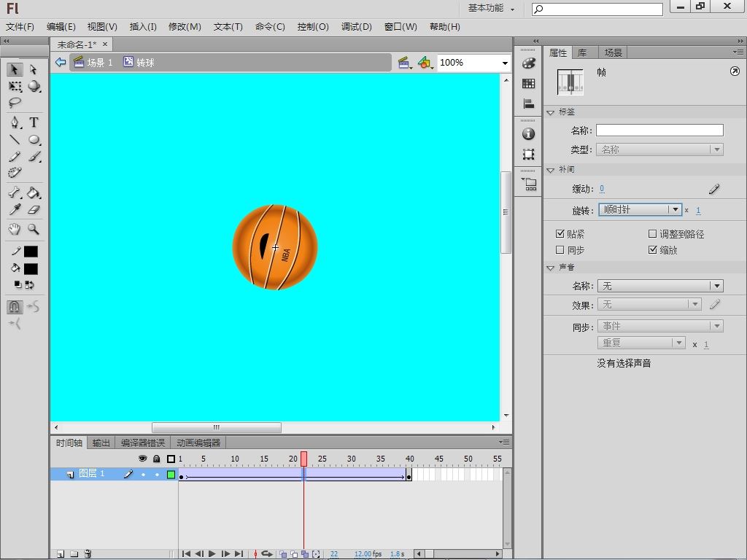Enable the 调整到路径 checkbox

click(x=653, y=234)
